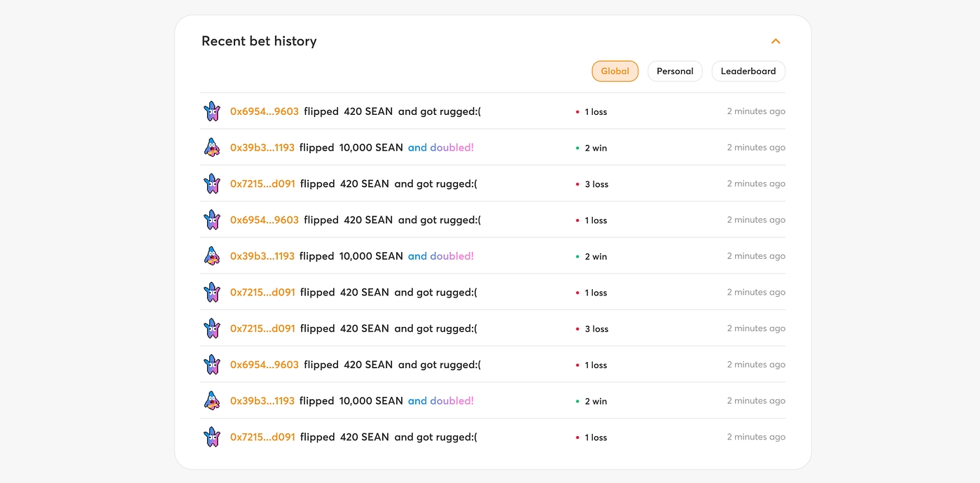Show the Leaderboard tab
Screen dimensions: 980x483
click(748, 71)
